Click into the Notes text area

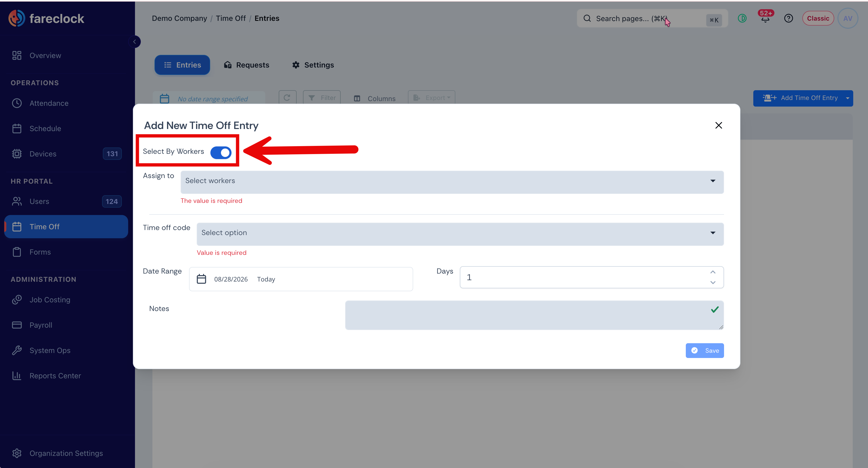534,315
